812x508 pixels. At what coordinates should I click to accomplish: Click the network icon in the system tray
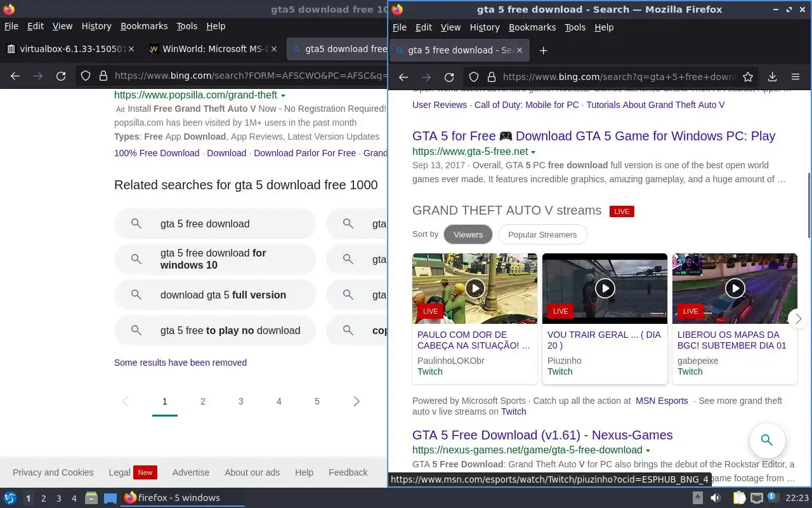pos(756,498)
